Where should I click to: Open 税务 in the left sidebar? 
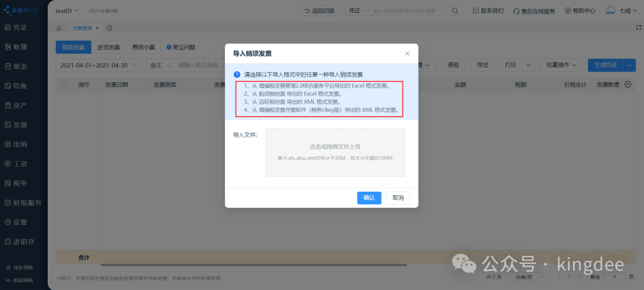tap(20, 183)
